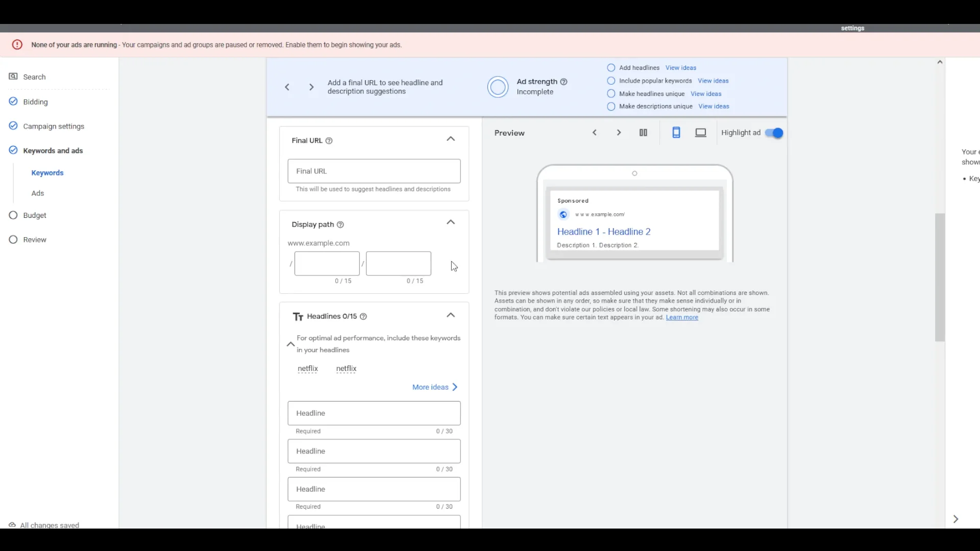Click More ideas link
Viewport: 980px width, 551px height.
pyautogui.click(x=435, y=387)
